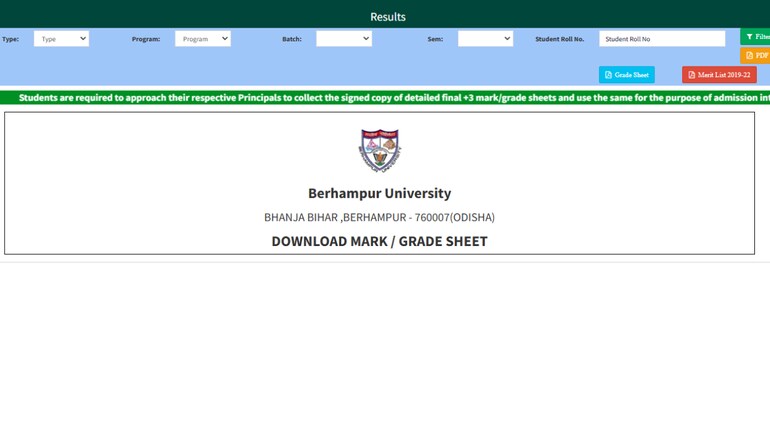Click the orange PDF button
770x431 pixels.
756,55
